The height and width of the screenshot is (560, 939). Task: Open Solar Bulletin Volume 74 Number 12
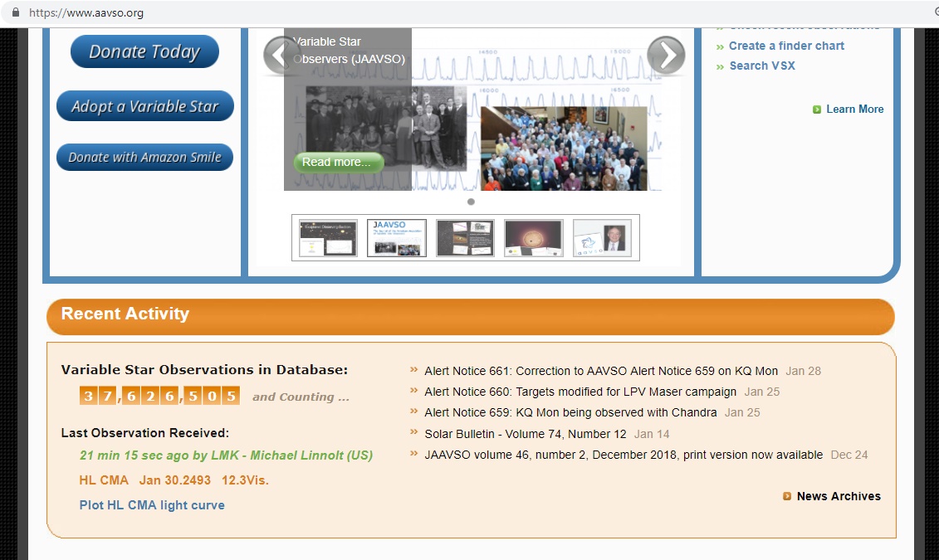click(x=525, y=434)
